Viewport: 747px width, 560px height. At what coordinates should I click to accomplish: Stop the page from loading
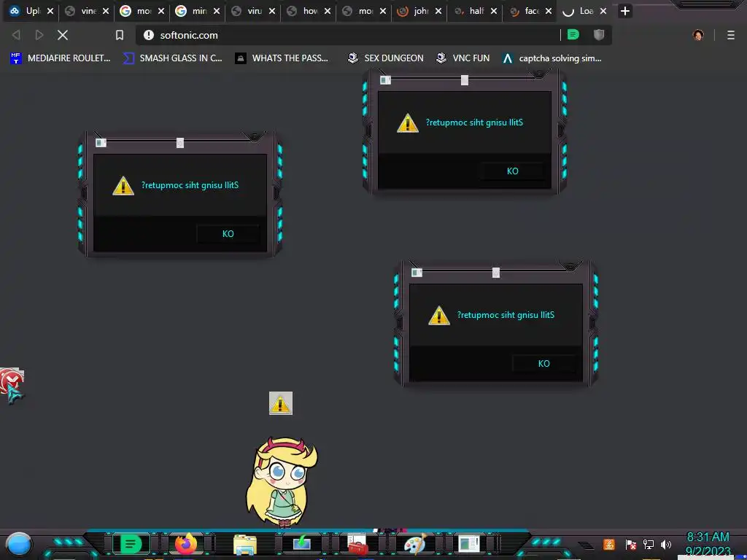click(63, 35)
